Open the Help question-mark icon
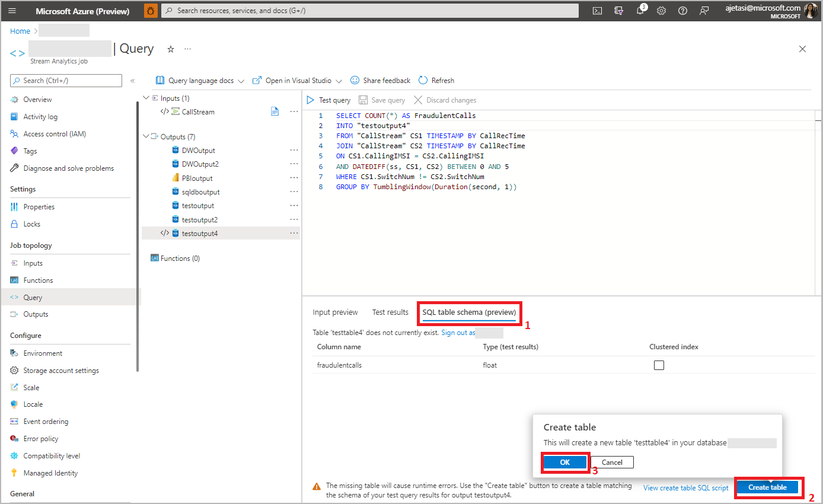The height and width of the screenshot is (504, 823). 682,10
